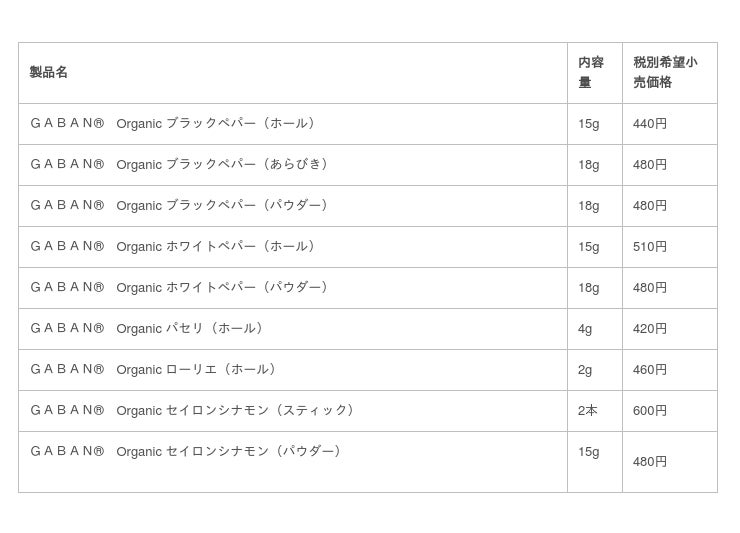Click the 420円 price cell
This screenshot has width=740, height=533.
[x=650, y=329]
